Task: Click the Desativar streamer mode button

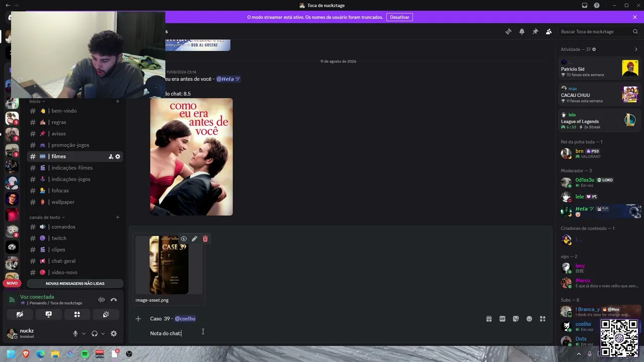Action: click(x=399, y=17)
